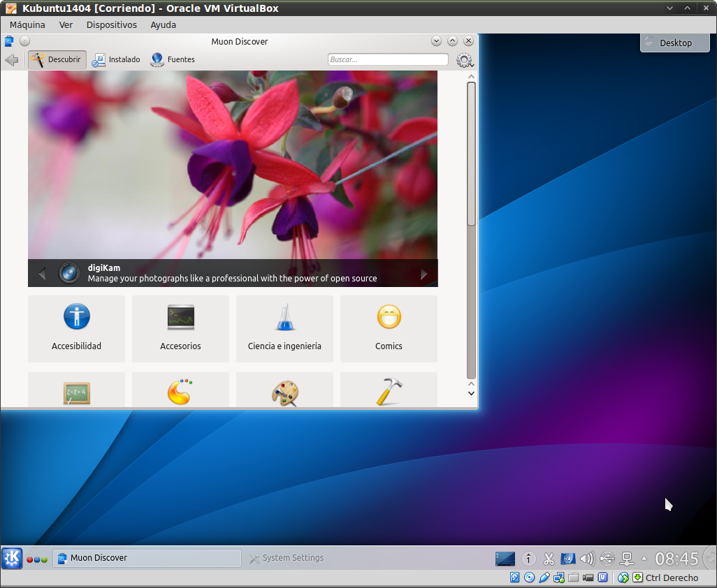Open the Klipper scissors clipboard icon
Viewport: 717px width, 588px height.
(x=549, y=559)
